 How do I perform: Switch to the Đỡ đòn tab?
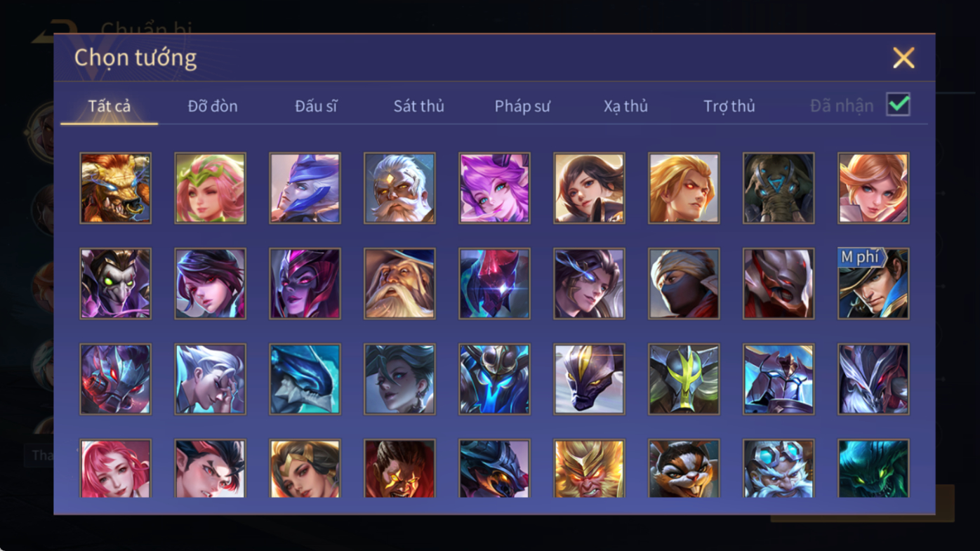click(213, 106)
